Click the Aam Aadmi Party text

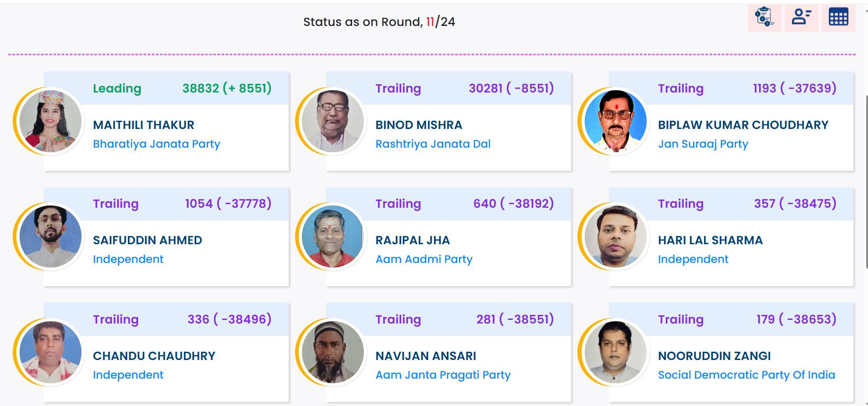coord(424,259)
